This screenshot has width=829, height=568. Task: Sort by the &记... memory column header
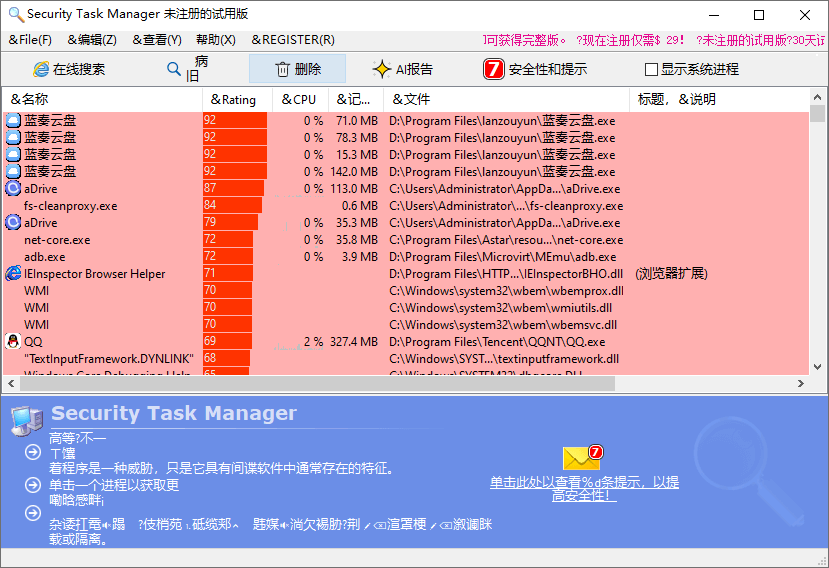[356, 99]
